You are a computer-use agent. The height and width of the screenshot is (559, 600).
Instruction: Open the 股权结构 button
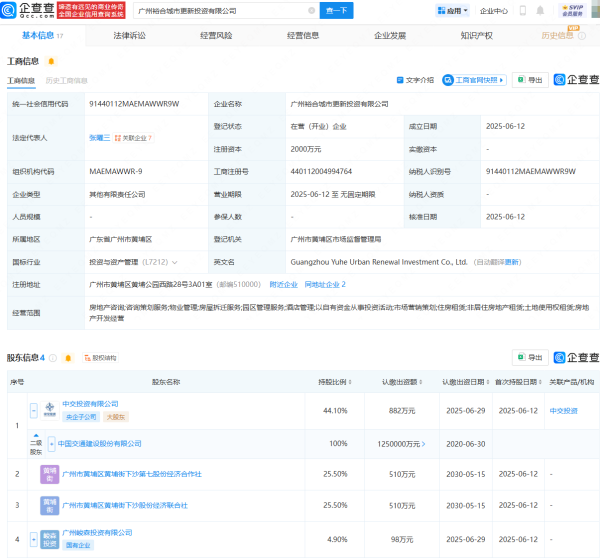tap(100, 358)
